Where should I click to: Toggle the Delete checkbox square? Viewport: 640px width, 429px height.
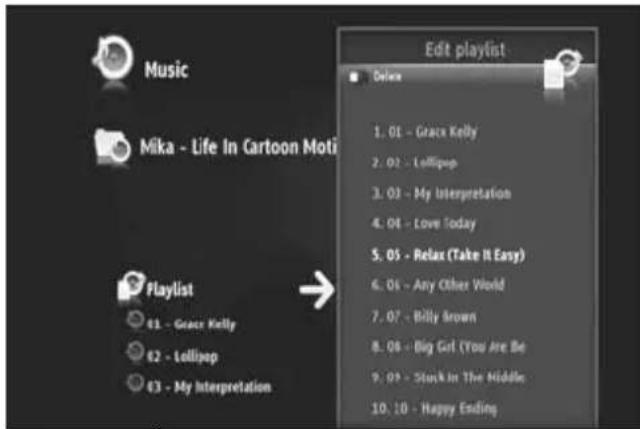point(354,77)
